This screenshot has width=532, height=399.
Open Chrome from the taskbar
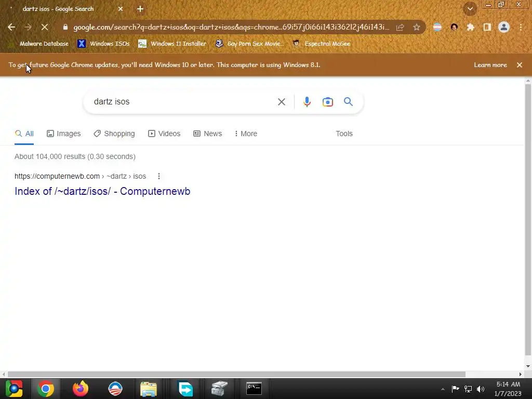click(46, 389)
